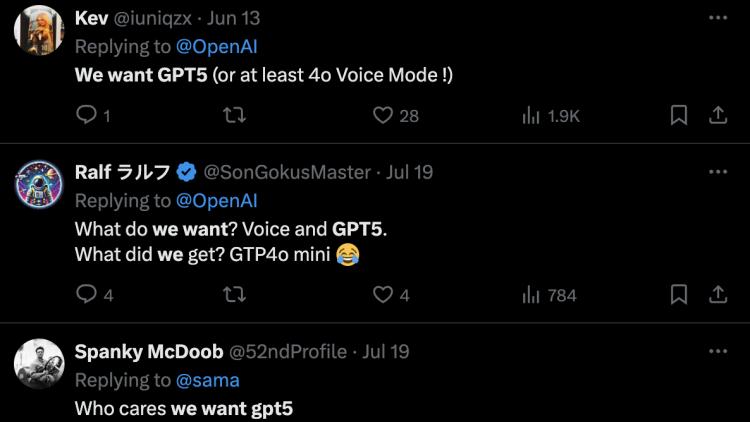750x422 pixels.
Task: Open more options on Kev's tweet
Action: (x=717, y=18)
